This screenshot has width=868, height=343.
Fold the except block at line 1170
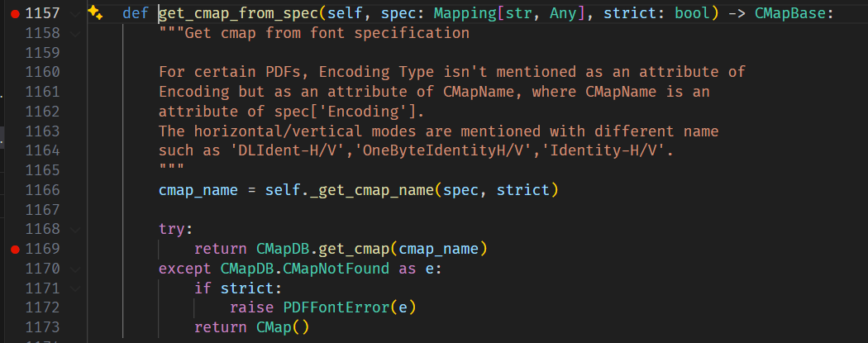[x=76, y=269]
